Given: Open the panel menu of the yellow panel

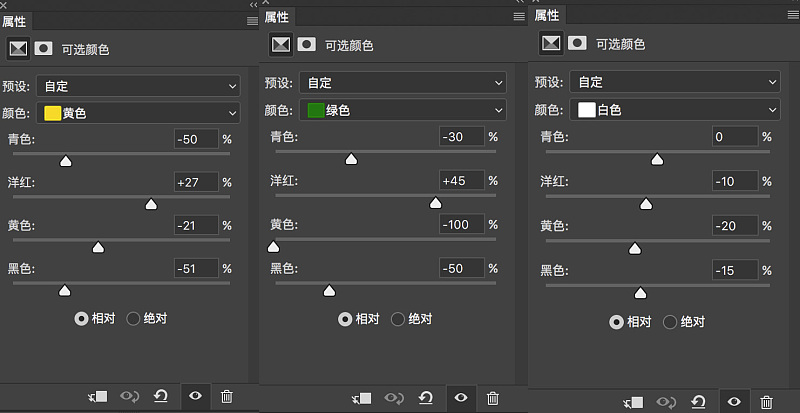Looking at the screenshot, I should (252, 21).
